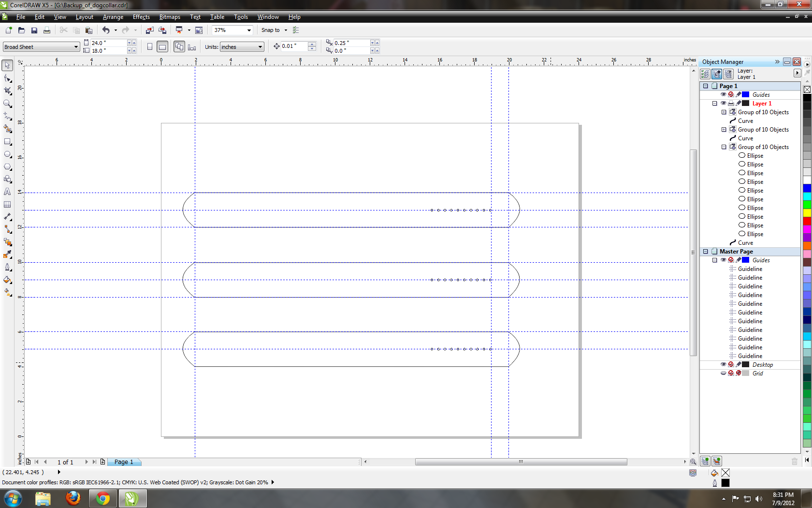Select the Polygon tool in toolbox
The image size is (812, 508).
[x=7, y=167]
